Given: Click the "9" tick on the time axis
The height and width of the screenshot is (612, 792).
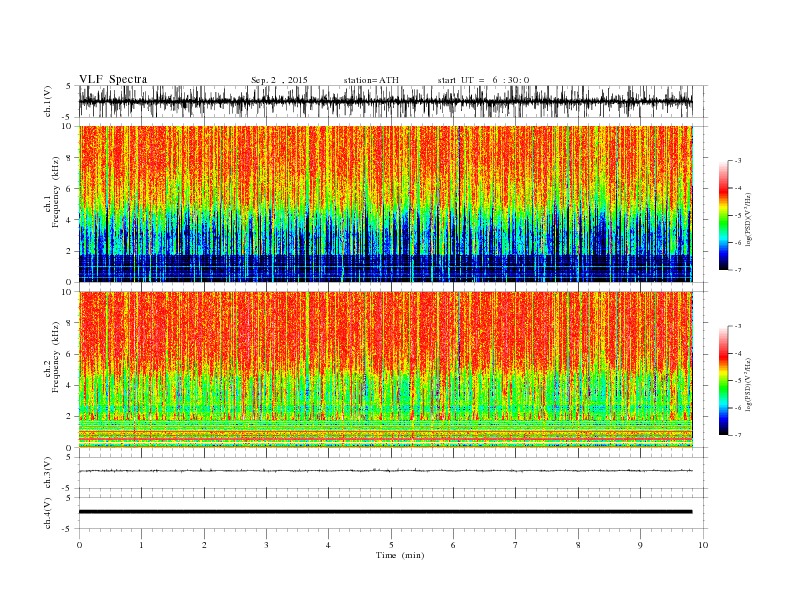Looking at the screenshot, I should point(640,545).
